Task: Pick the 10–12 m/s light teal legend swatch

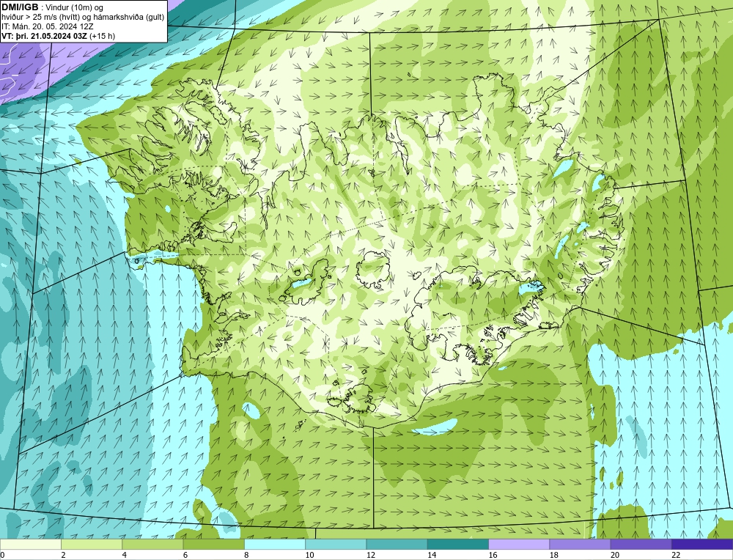Action: click(x=336, y=545)
